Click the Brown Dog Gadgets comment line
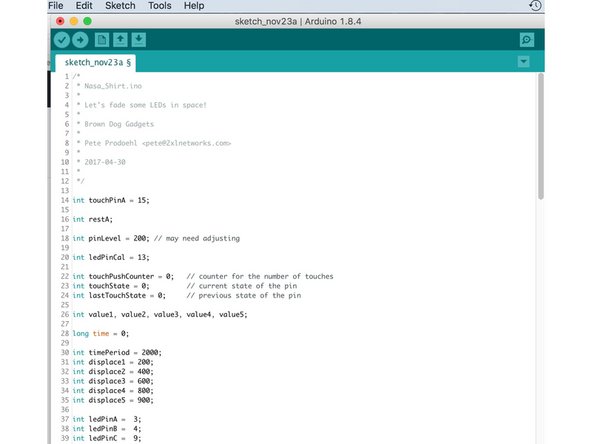The image size is (592, 444). pyautogui.click(x=119, y=124)
